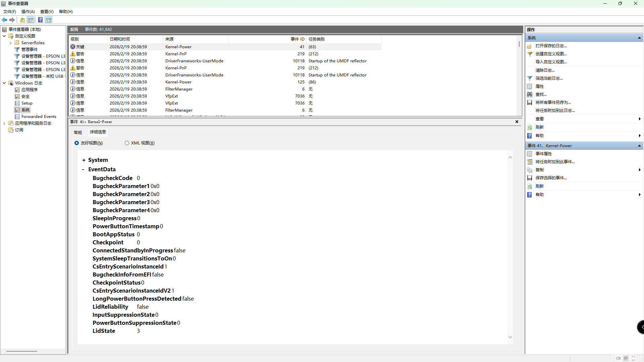Click the filter icon for 筛选当前日志

[x=530, y=78]
